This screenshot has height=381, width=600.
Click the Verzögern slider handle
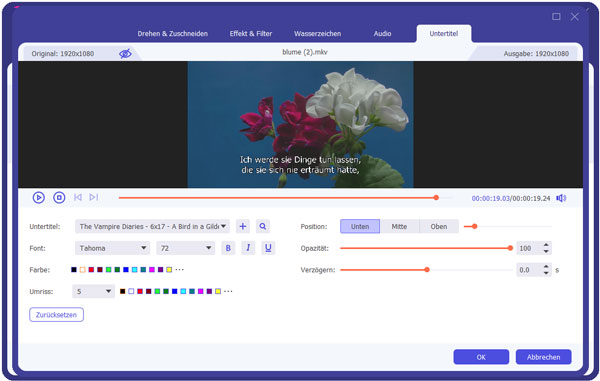(x=427, y=270)
